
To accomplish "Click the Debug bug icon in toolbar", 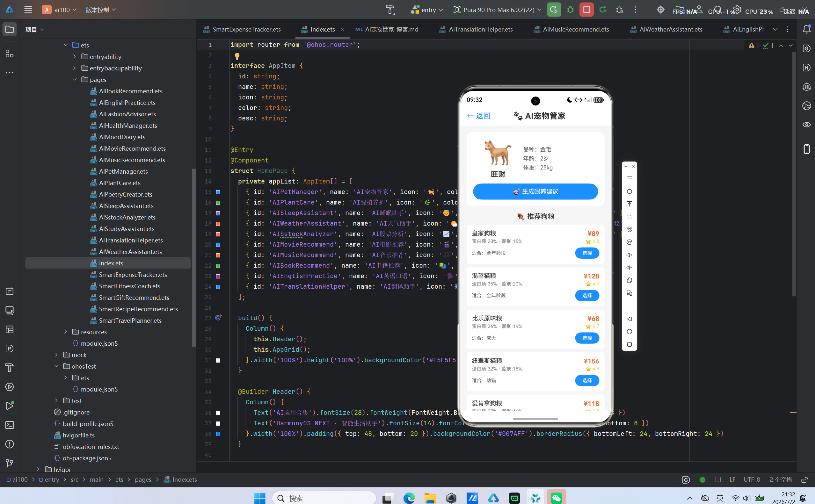I will [x=570, y=10].
